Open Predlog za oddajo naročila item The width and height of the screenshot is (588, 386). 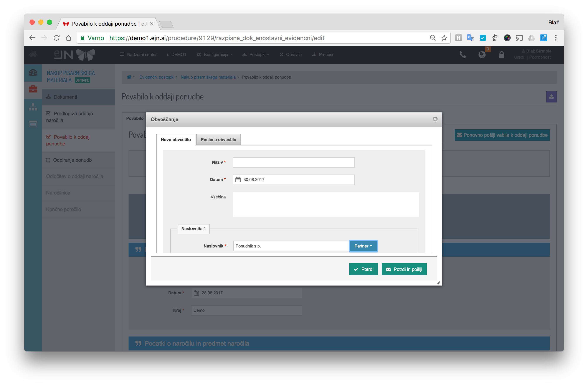(x=78, y=117)
